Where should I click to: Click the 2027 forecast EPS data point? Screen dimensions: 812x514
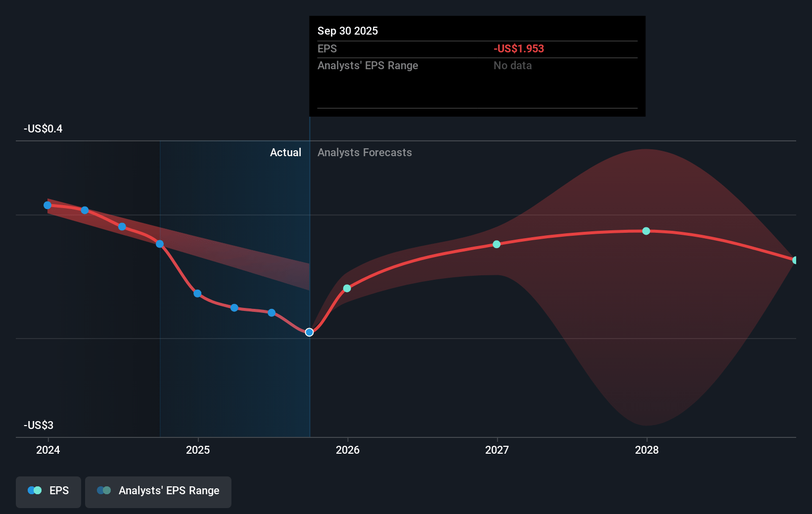(496, 244)
